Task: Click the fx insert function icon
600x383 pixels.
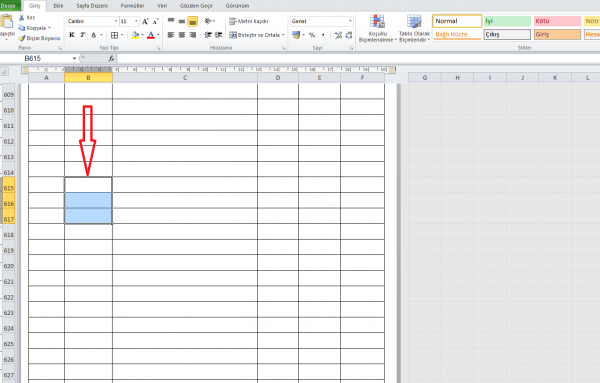Action: pyautogui.click(x=111, y=59)
